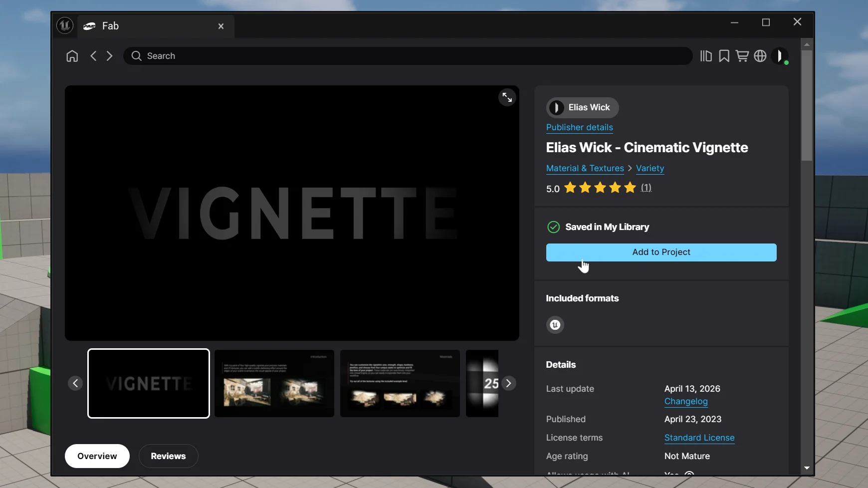
Task: Select the Overview tab
Action: (97, 456)
